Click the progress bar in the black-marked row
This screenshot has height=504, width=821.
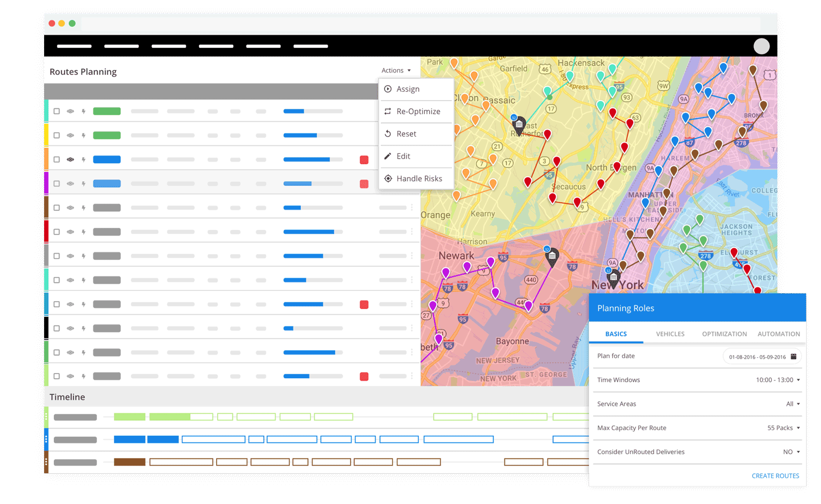(x=313, y=328)
